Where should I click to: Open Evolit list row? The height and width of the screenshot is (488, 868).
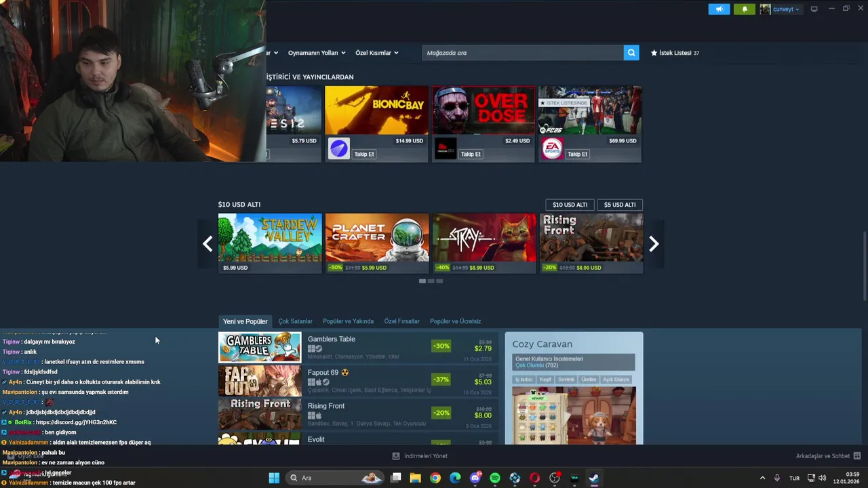point(358,439)
